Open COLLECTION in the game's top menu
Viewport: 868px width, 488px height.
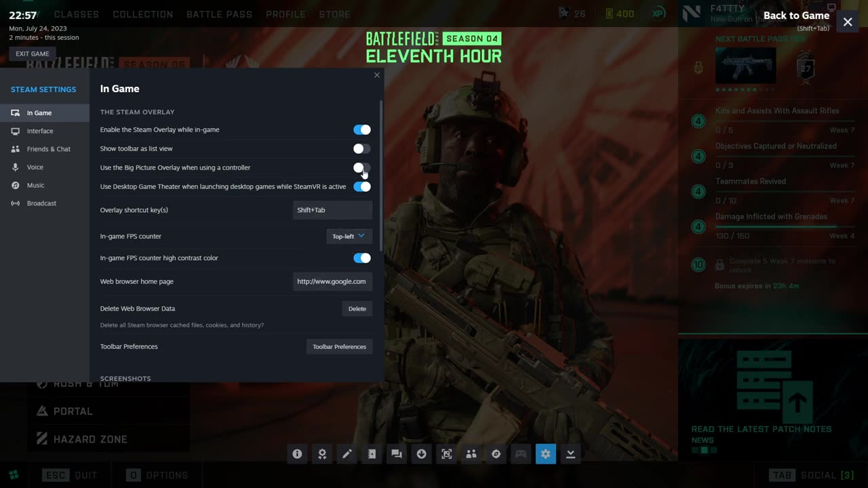[143, 14]
